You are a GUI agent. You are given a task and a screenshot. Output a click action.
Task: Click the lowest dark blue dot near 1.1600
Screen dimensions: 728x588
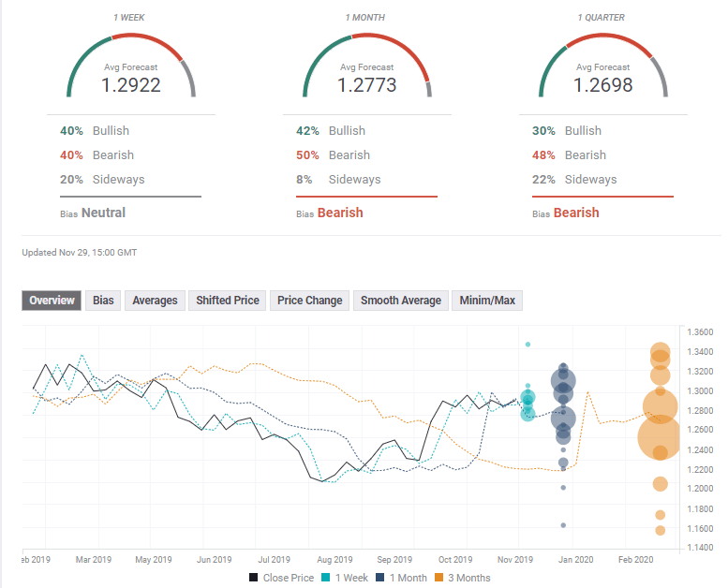coord(563,525)
